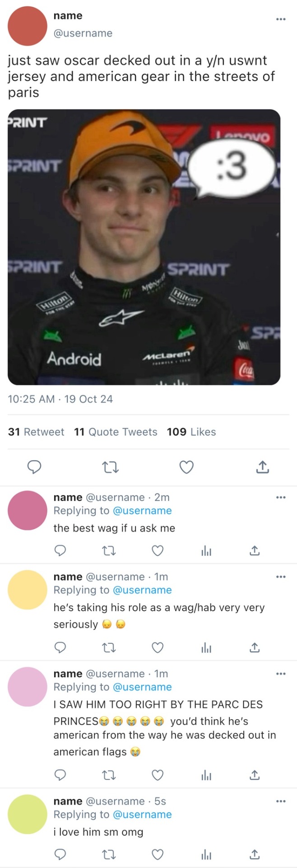Retweet the "wag/hab very seriously" reply
The image size is (297, 868).
[x=108, y=648]
